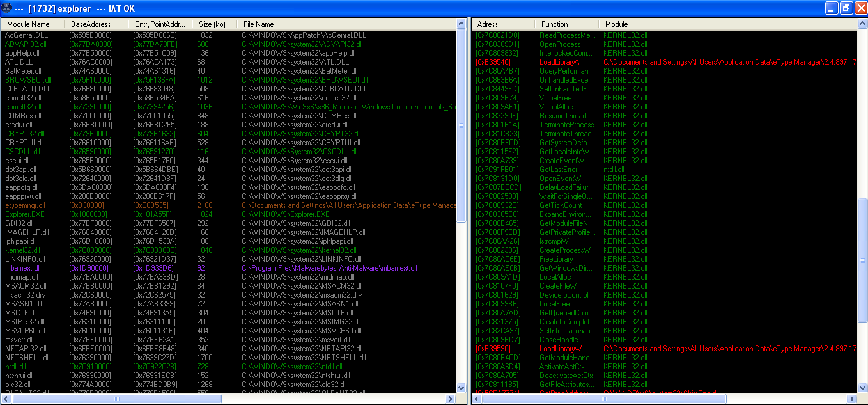Click right arrow of module list horizontal scrollbar

[451, 399]
